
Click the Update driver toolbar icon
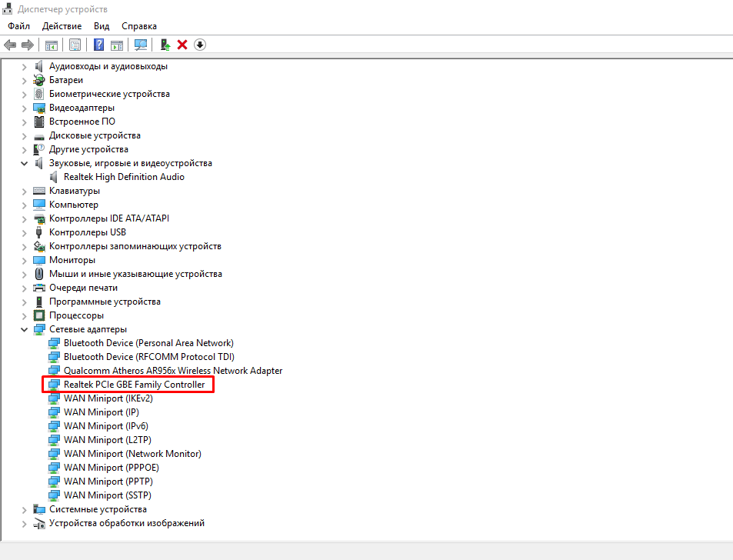(165, 45)
